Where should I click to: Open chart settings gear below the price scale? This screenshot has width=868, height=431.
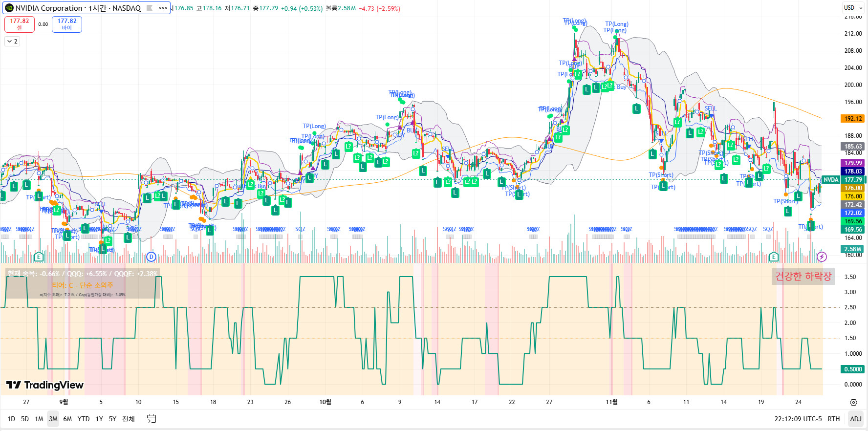pos(853,402)
